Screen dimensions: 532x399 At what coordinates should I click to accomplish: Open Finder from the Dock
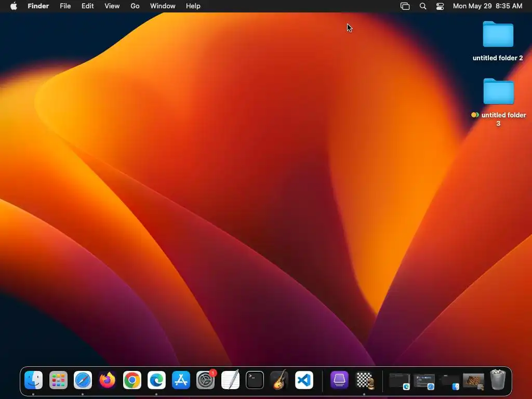34,380
